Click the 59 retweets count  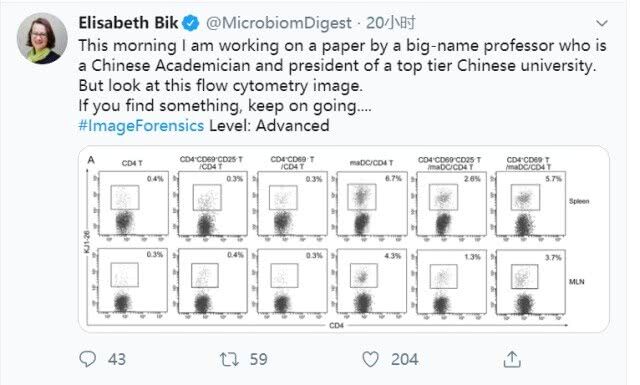pyautogui.click(x=258, y=359)
